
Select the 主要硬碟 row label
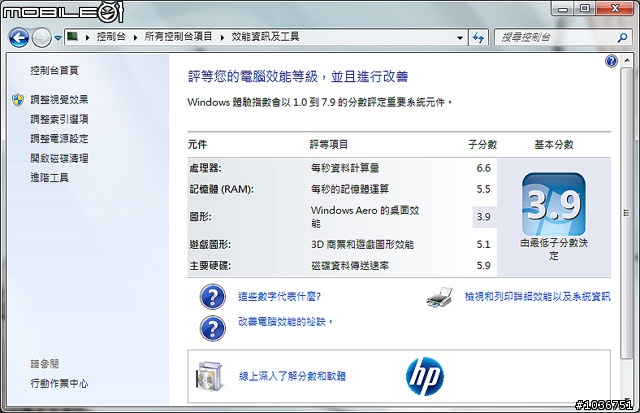coord(210,266)
